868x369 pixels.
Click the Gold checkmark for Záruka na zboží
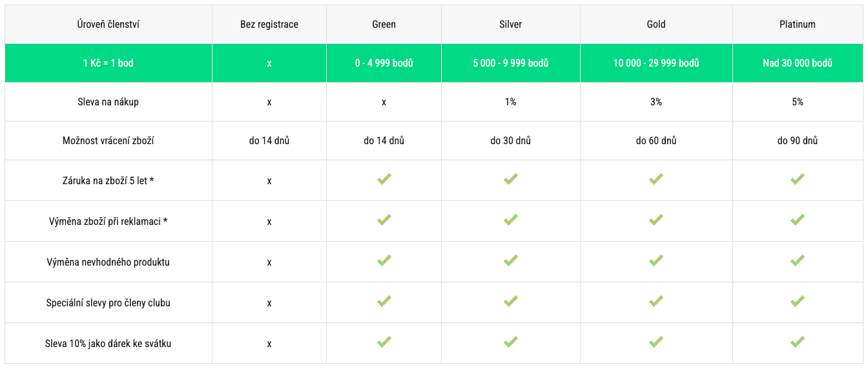pos(656,180)
